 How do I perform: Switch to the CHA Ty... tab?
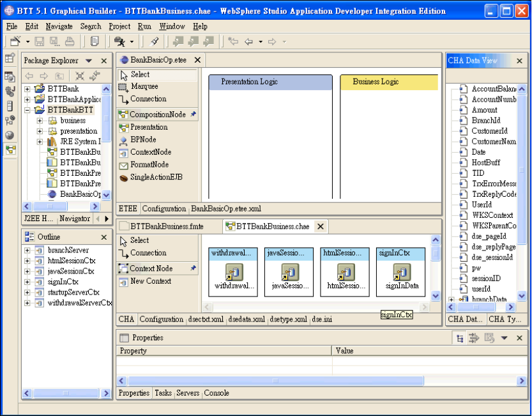505,320
